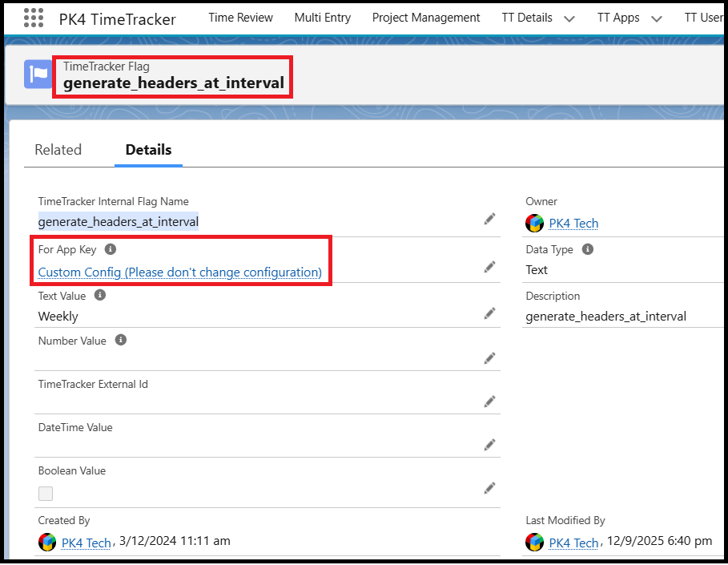Viewport: 728px width, 565px height.
Task: Click the Data Type value Text
Action: pos(537,270)
